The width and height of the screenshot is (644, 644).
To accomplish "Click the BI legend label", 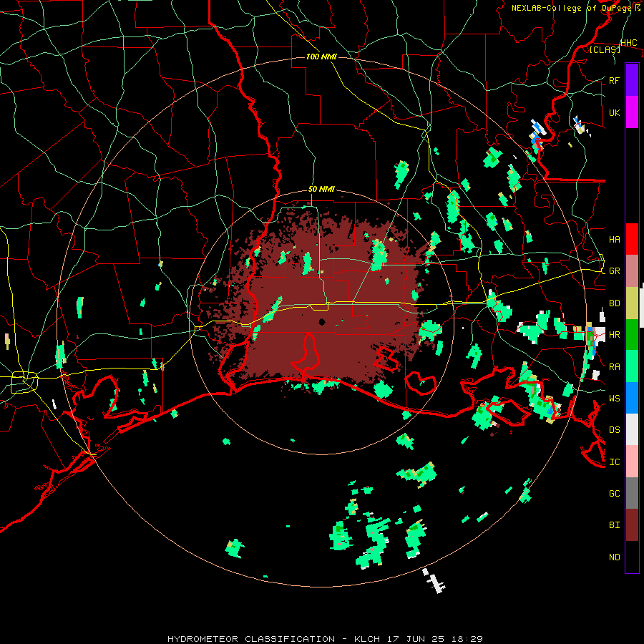I will point(614,525).
